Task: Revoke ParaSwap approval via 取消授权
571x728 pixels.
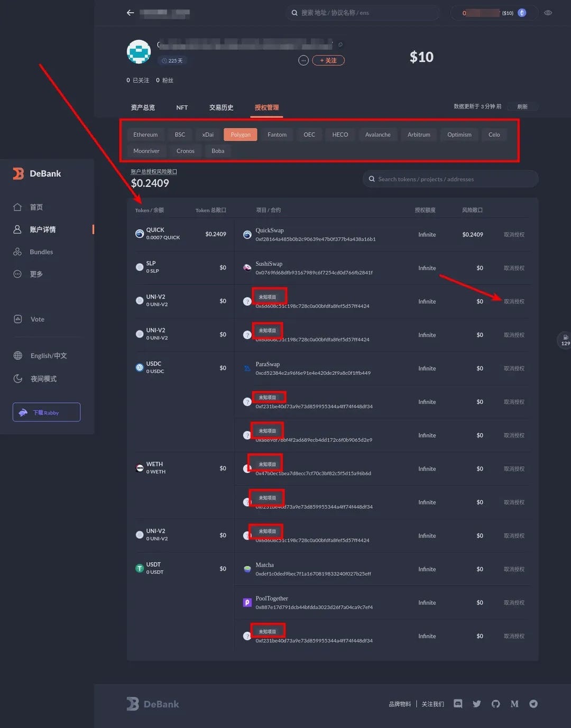Action: pos(514,368)
